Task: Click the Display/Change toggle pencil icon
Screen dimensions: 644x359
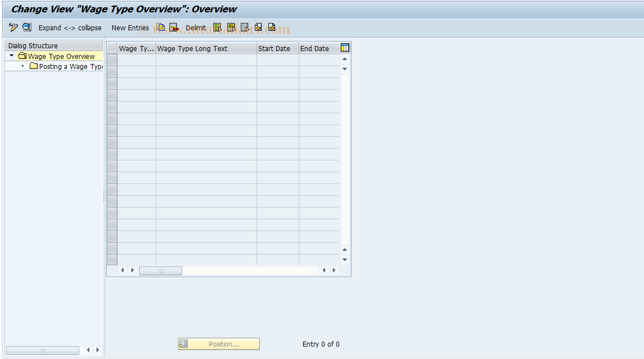Action: tap(13, 27)
